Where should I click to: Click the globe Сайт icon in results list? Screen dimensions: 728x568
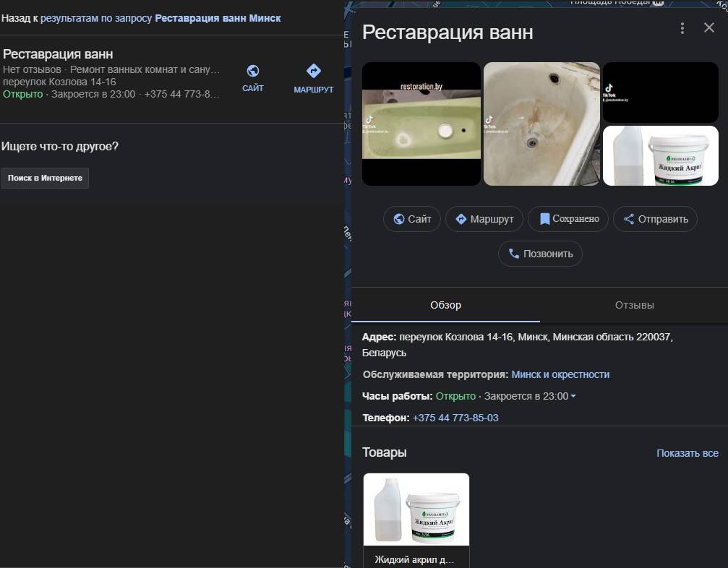253,72
